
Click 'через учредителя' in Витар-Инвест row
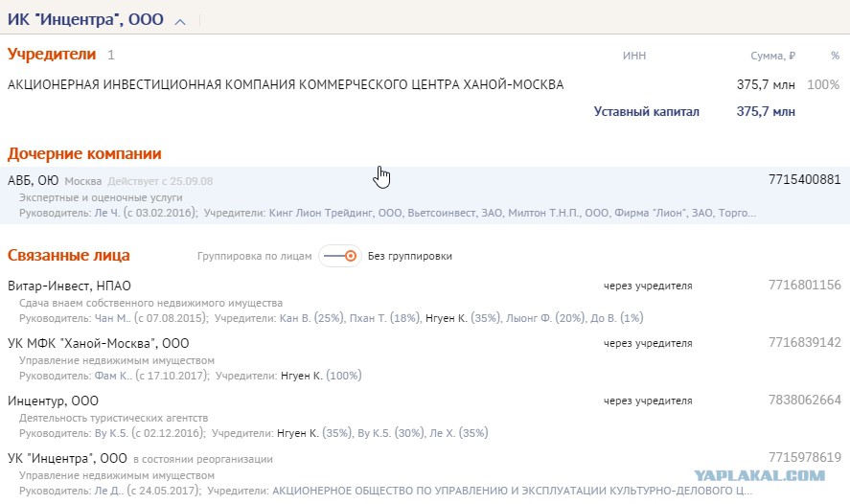(x=648, y=286)
